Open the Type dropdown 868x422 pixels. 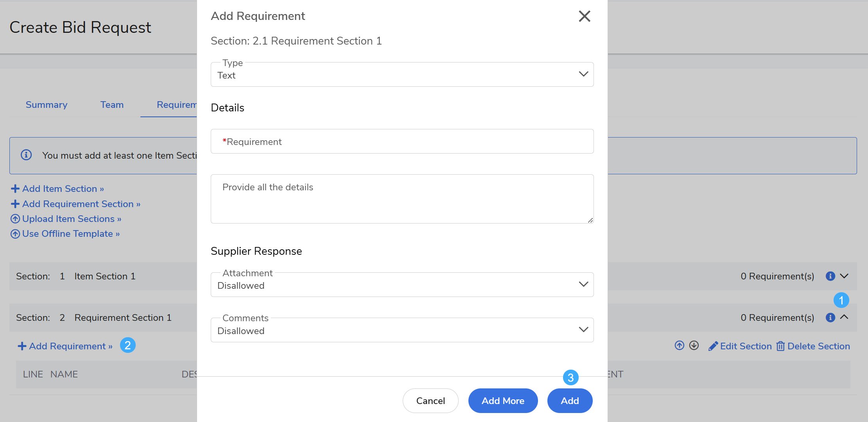pyautogui.click(x=402, y=75)
